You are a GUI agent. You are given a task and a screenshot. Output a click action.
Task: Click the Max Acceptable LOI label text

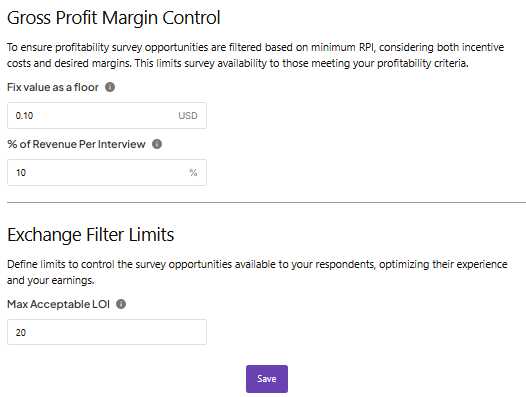coord(58,304)
